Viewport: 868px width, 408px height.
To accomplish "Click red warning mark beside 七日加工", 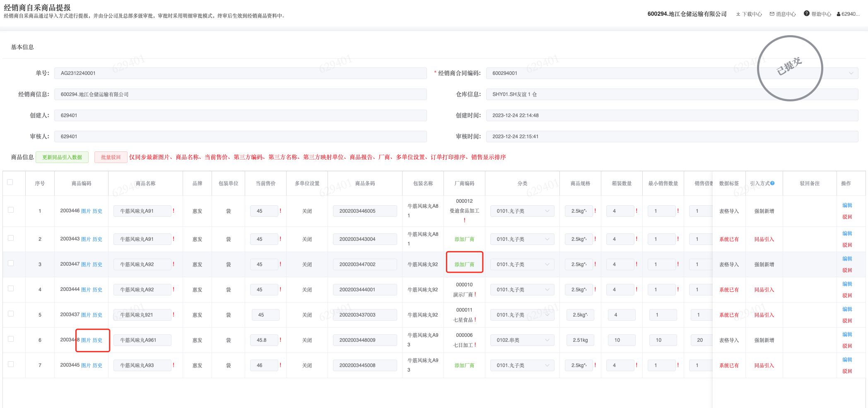I will (475, 345).
